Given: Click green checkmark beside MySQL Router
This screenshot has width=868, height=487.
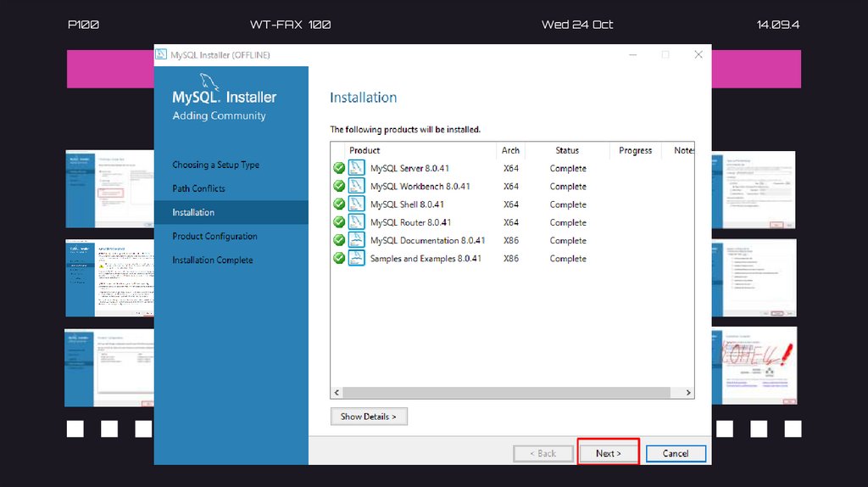Looking at the screenshot, I should 339,222.
